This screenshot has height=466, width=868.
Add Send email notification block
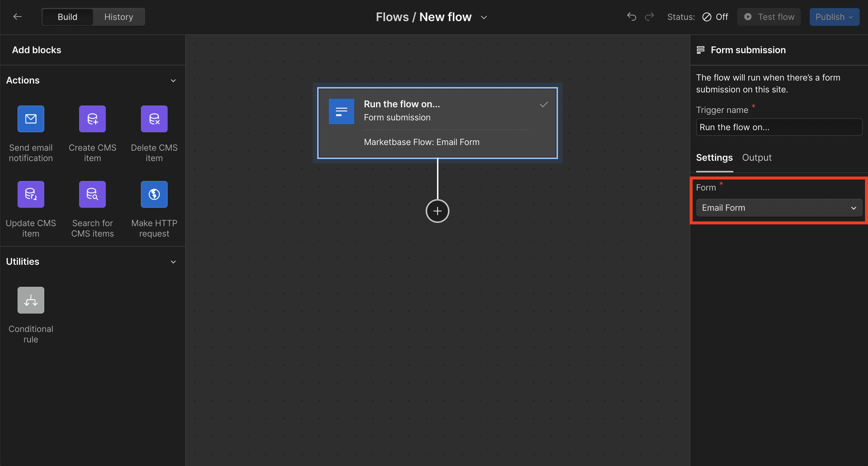(31, 119)
